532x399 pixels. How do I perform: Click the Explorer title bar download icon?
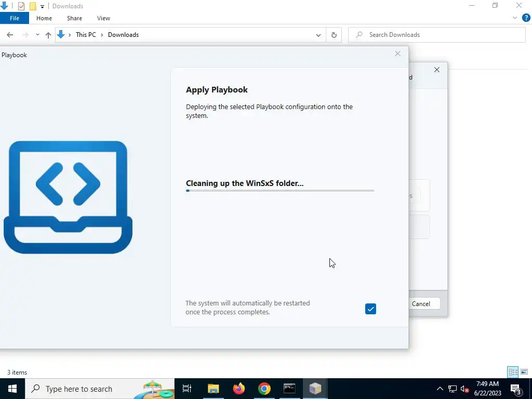click(x=4, y=5)
